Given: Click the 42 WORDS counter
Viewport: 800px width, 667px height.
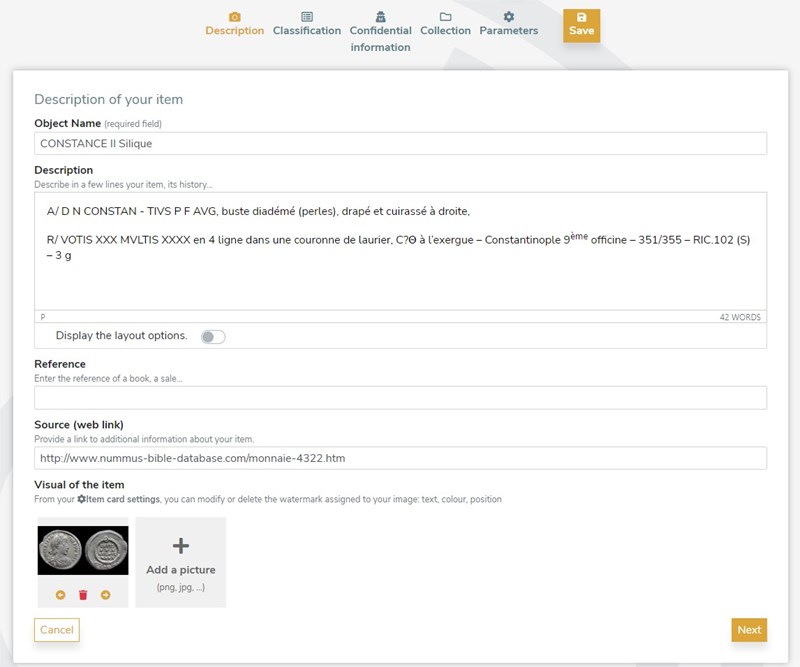Looking at the screenshot, I should (740, 317).
